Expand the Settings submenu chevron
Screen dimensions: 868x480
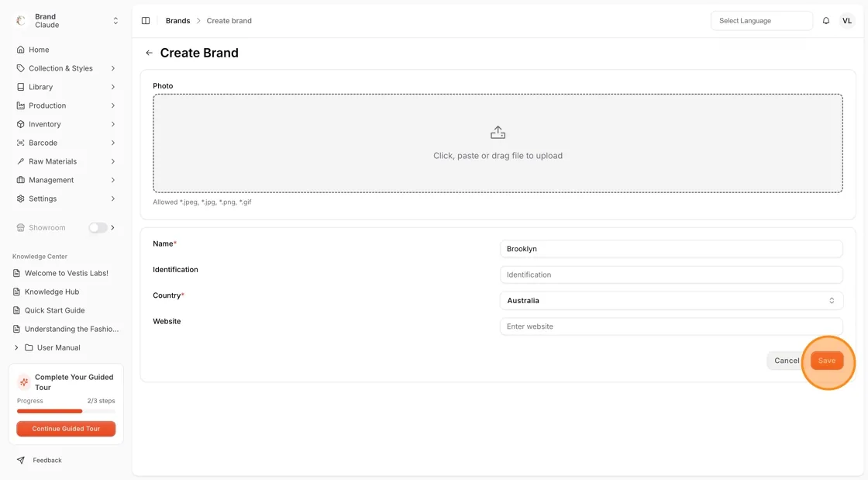pos(113,199)
